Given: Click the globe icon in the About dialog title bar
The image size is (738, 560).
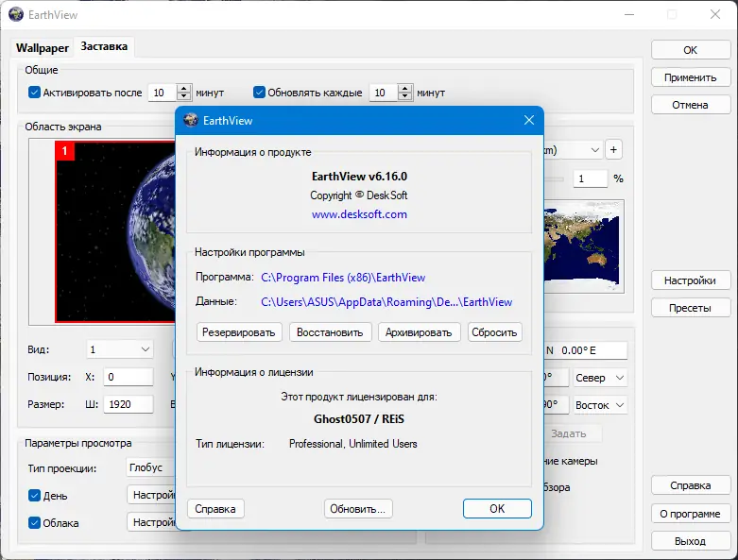Looking at the screenshot, I should [191, 120].
